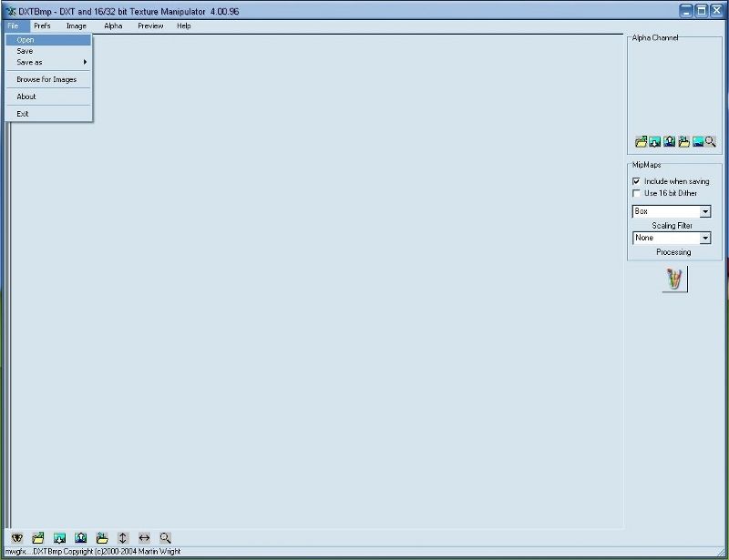Image resolution: width=729 pixels, height=560 pixels.
Task: Minimize the DXTBmp window
Action: 686,11
